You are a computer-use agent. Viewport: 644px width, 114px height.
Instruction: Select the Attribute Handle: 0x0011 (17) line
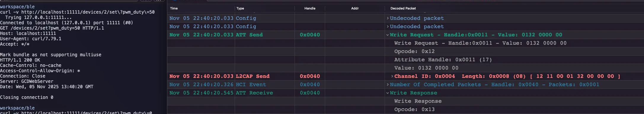tap(443, 60)
